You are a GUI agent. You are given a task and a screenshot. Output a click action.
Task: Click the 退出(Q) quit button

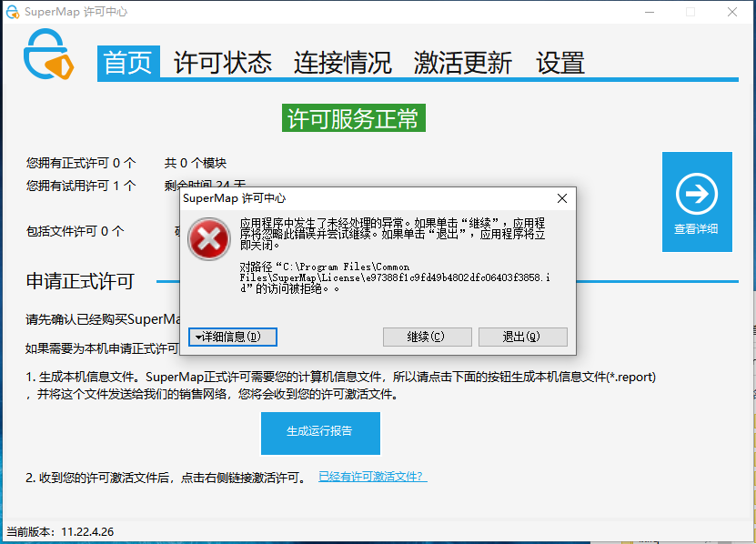522,337
